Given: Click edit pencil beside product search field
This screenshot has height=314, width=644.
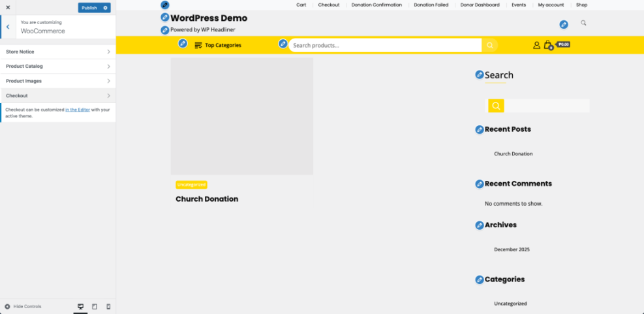Looking at the screenshot, I should point(283,44).
